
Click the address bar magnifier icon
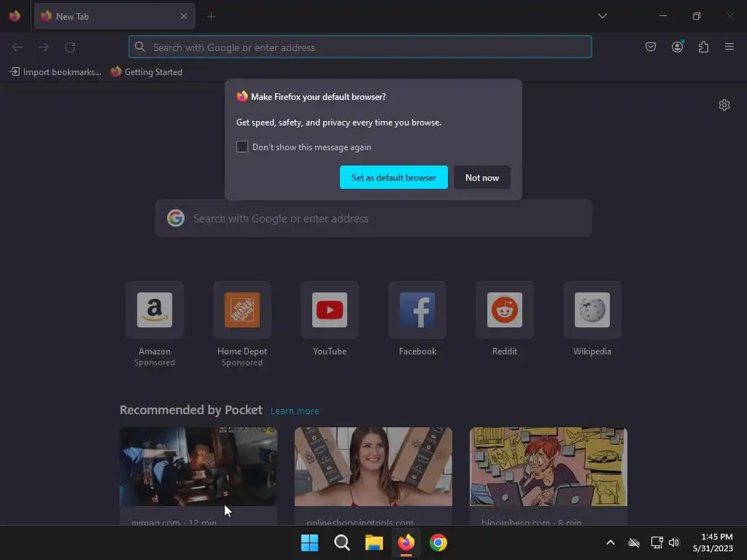(x=139, y=47)
